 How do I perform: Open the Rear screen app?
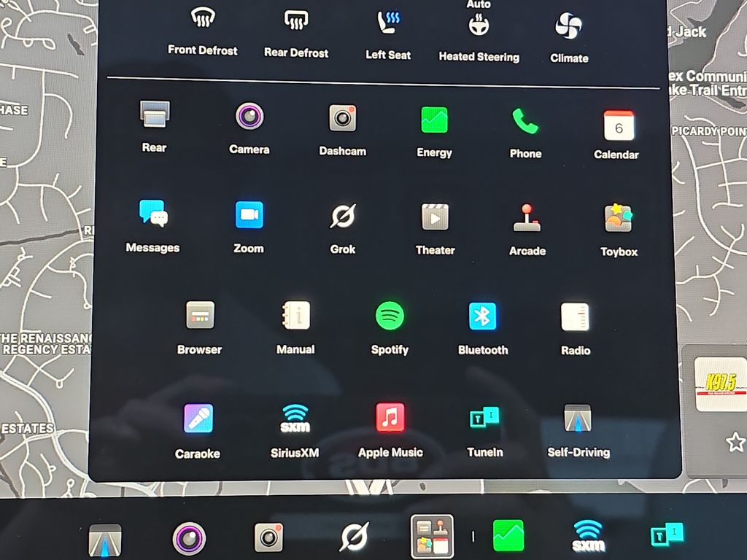[x=155, y=126]
